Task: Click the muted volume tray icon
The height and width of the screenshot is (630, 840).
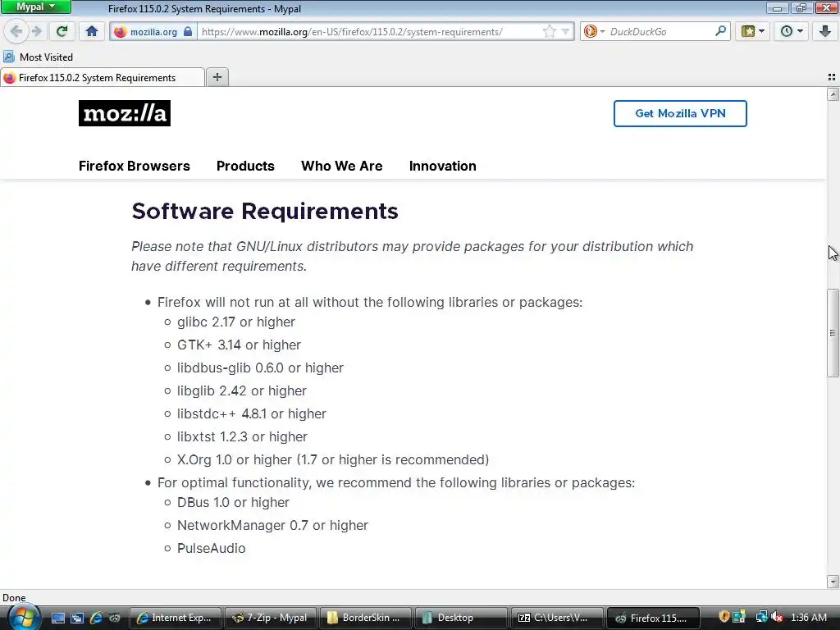Action: tap(777, 617)
